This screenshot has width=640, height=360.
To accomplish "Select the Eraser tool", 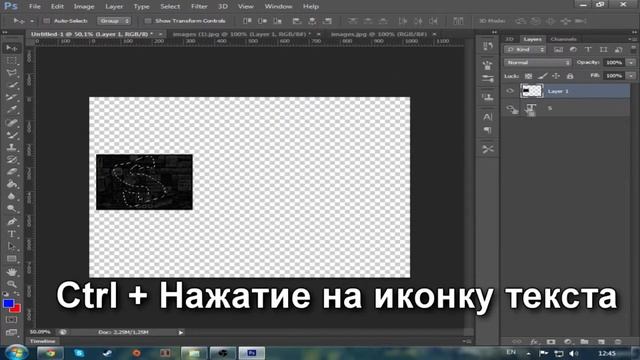I will pyautogui.click(x=12, y=172).
